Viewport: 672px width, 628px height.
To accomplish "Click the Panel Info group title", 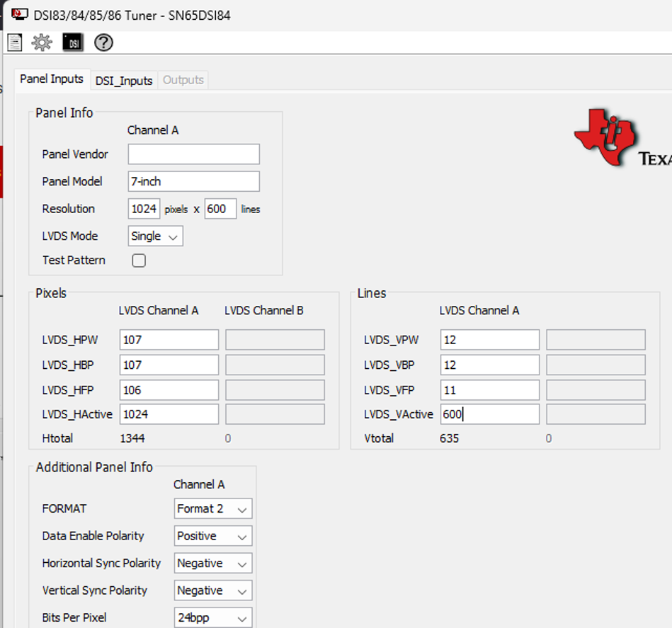I will click(64, 113).
